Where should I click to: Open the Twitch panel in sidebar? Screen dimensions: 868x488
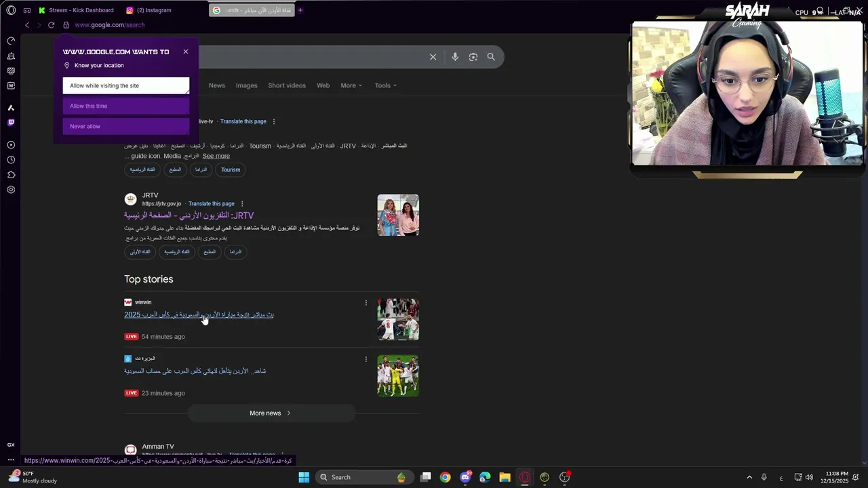[11, 123]
